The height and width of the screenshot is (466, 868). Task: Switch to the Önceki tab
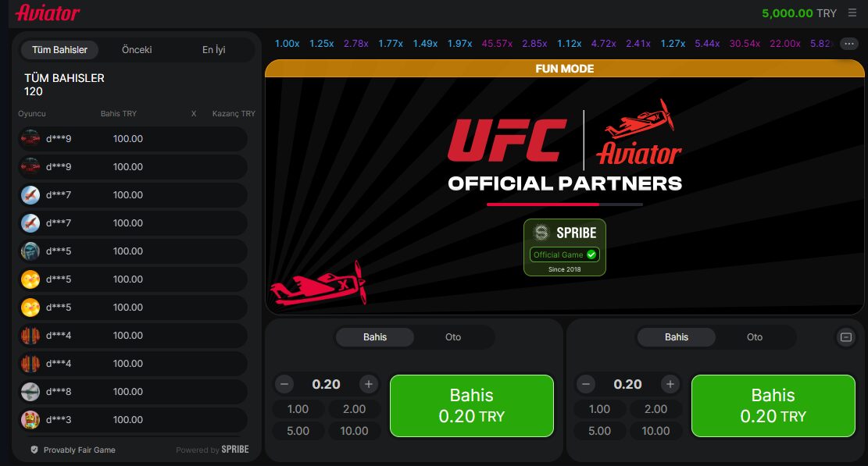point(137,50)
